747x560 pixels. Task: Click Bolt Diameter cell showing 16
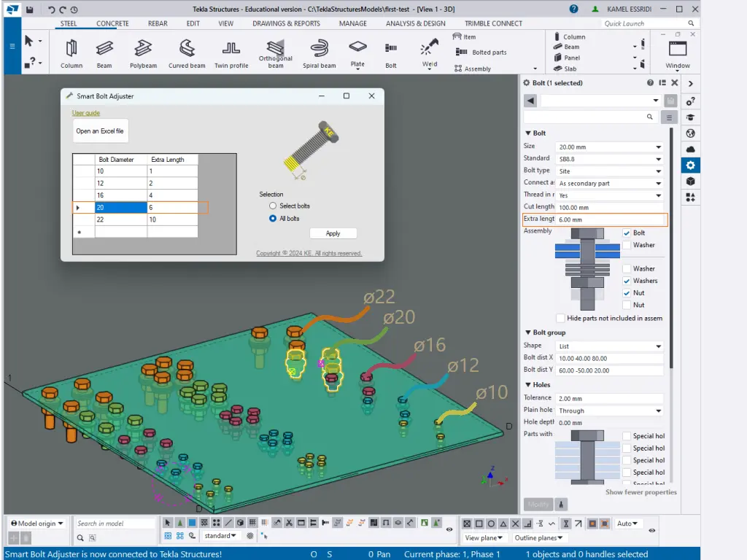pyautogui.click(x=121, y=195)
